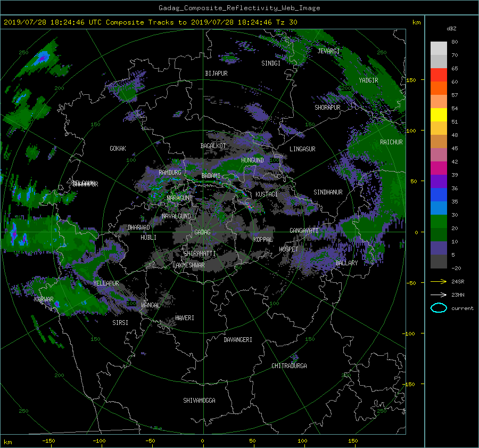Click the HAVERI city label

pos(185,318)
